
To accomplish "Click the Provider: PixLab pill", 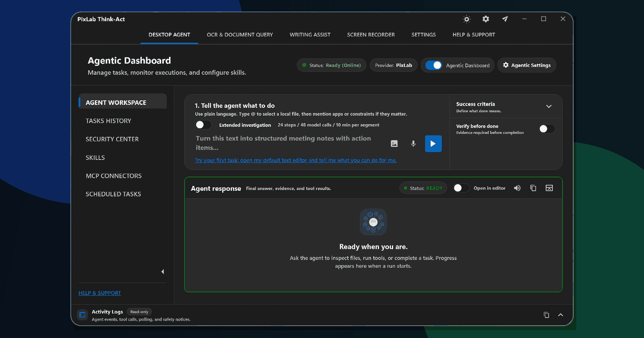I will (x=393, y=65).
